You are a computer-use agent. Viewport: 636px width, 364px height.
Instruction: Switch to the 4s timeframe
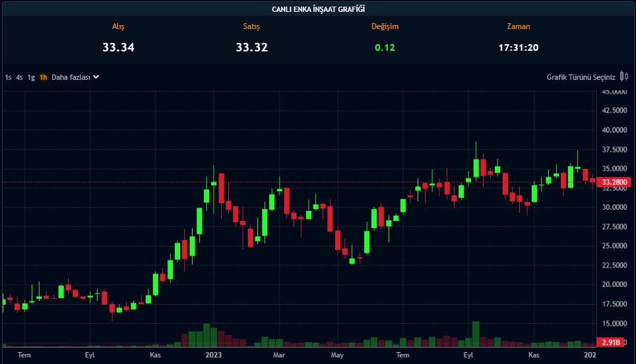pos(20,77)
